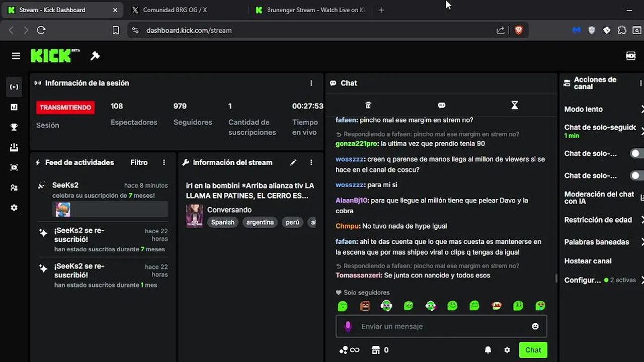Click the hourglass slow mode icon
This screenshot has width=644, height=362.
coord(514,105)
